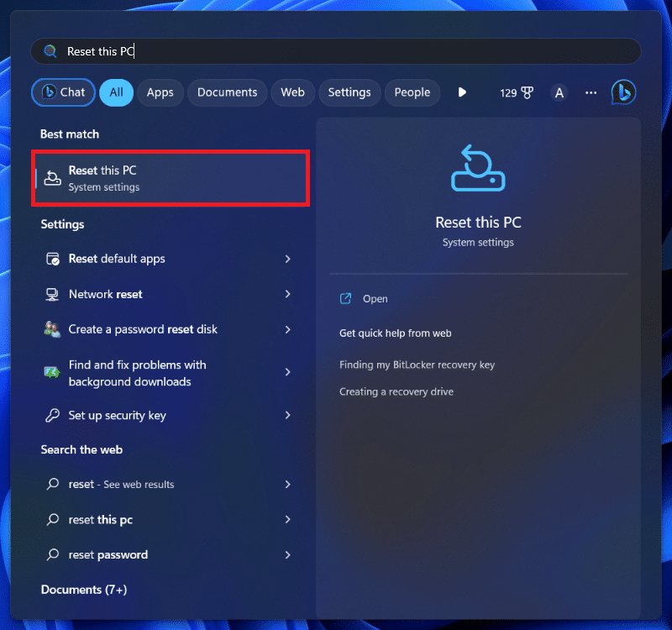Open Finding my BitLocker recovery key

tap(417, 365)
